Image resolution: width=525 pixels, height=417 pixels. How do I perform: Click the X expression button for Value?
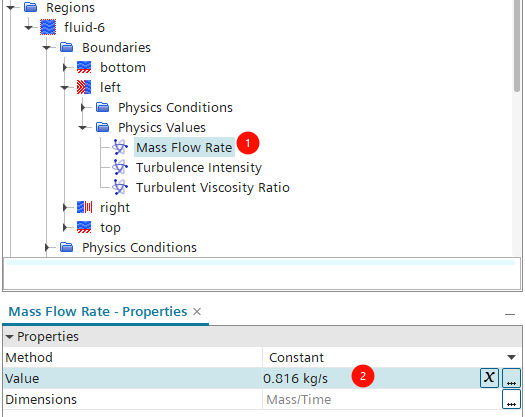click(x=489, y=378)
